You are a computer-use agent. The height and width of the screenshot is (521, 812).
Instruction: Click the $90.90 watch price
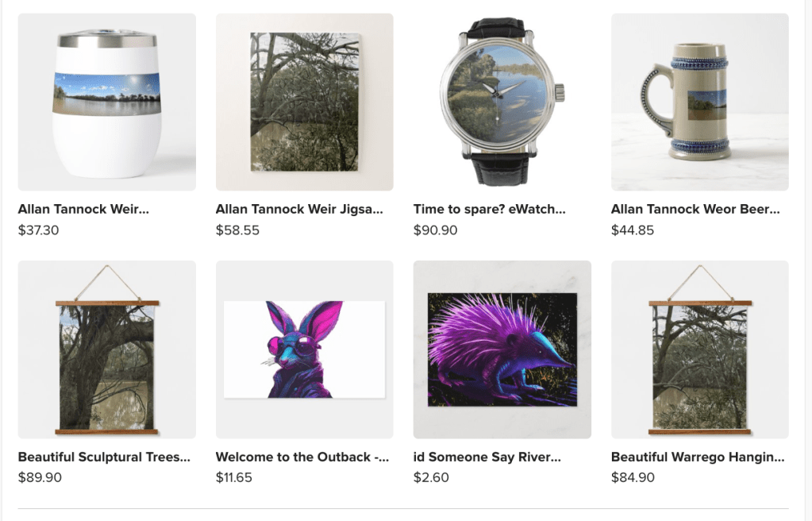tap(436, 230)
